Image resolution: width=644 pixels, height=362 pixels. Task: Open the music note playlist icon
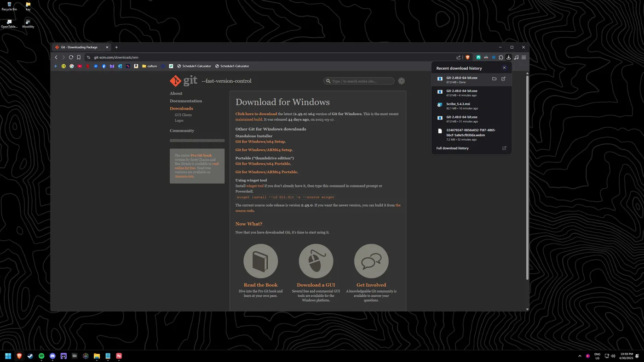coord(516,57)
